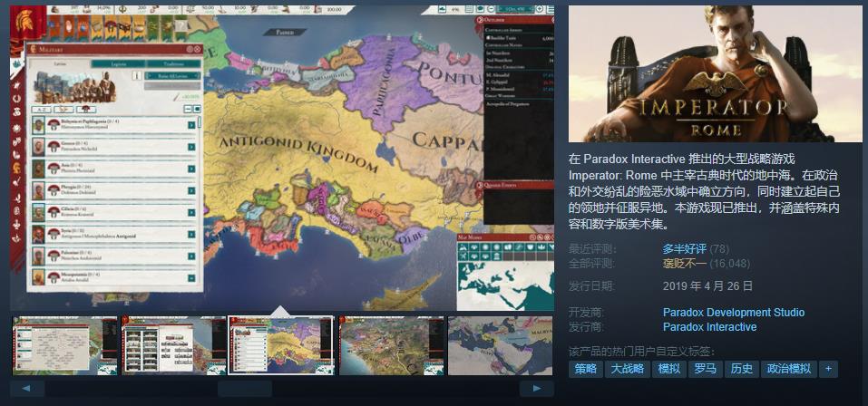
Task: Click the 策略 tag
Action: pos(585,369)
